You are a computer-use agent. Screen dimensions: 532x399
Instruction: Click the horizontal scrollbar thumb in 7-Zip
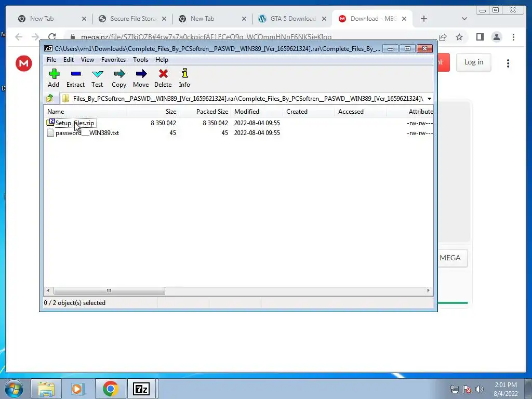point(109,290)
